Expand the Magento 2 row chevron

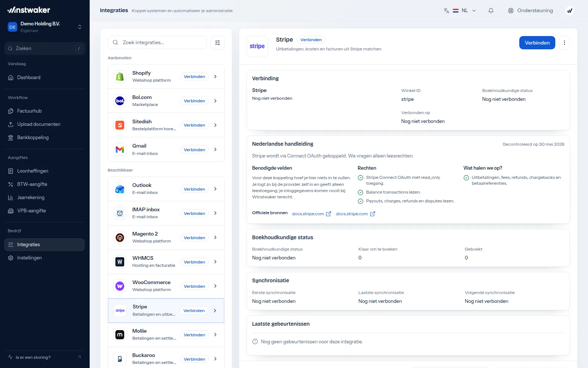[x=215, y=237]
